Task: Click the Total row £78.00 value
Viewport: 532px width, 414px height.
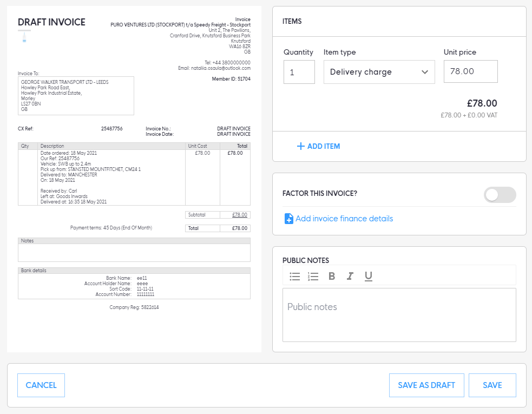Action: (x=240, y=228)
